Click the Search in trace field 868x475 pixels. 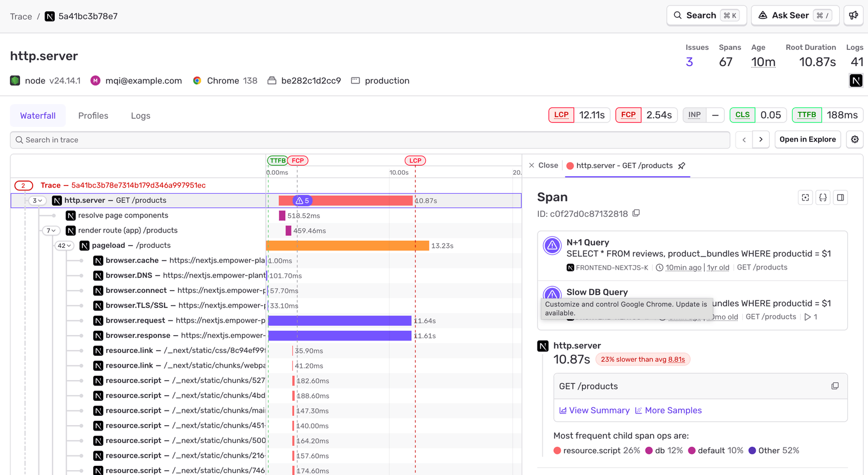pos(370,140)
